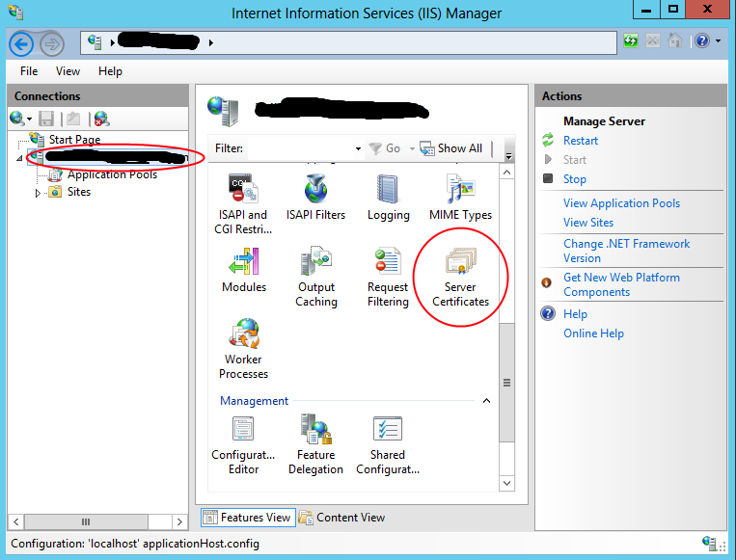This screenshot has width=736, height=560.
Task: Click the Save connections disk icon
Action: pos(46,119)
